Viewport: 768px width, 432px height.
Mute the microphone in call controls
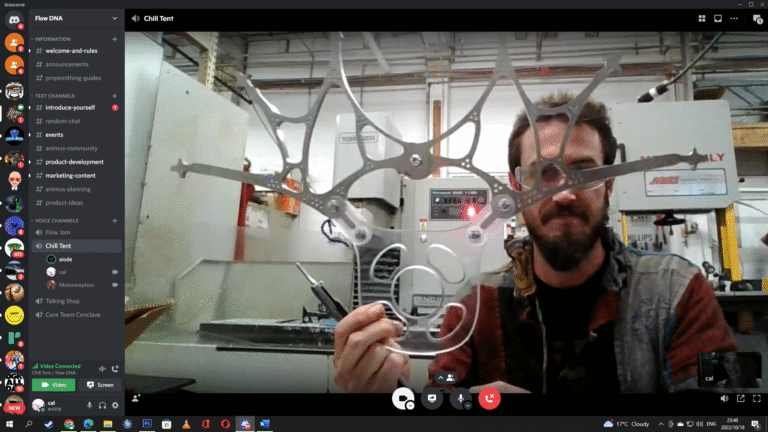point(461,398)
